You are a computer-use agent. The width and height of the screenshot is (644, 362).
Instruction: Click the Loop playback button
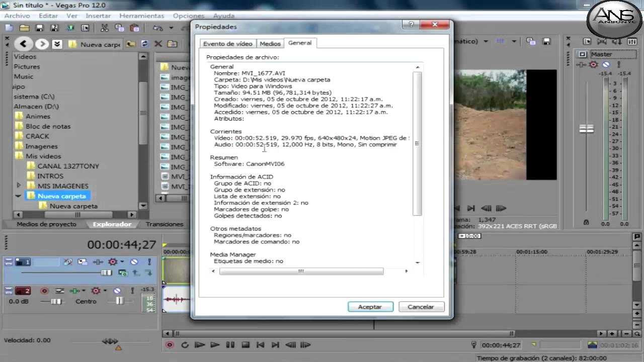click(x=185, y=345)
